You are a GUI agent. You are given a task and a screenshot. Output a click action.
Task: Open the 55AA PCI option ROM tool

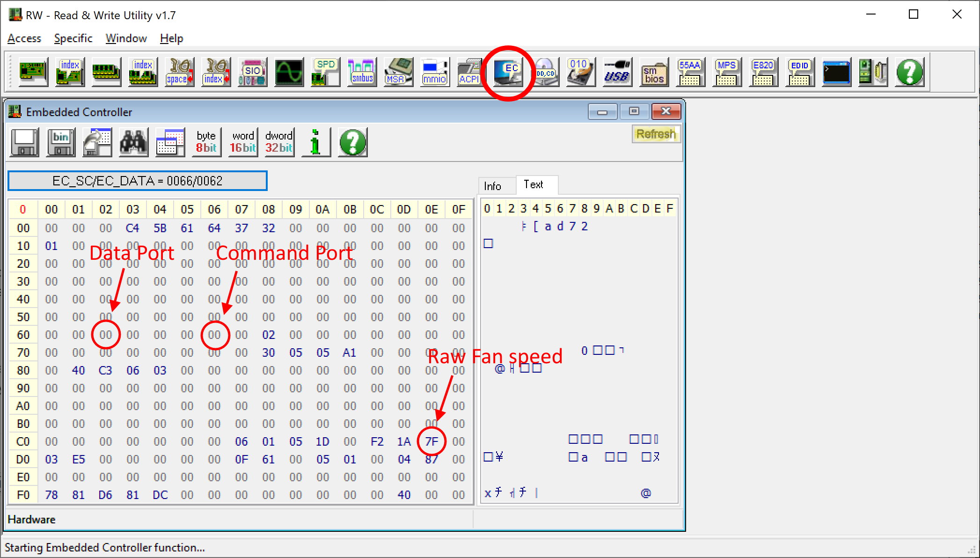(690, 72)
